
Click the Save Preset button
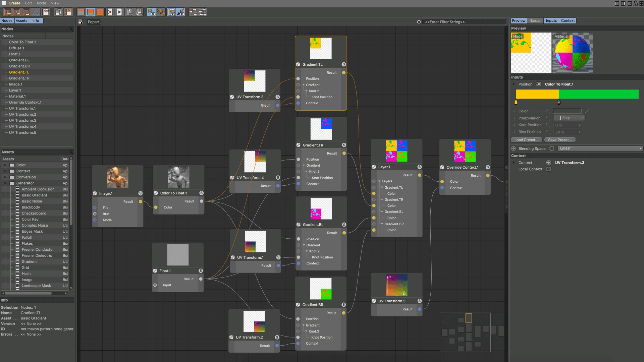pyautogui.click(x=559, y=140)
